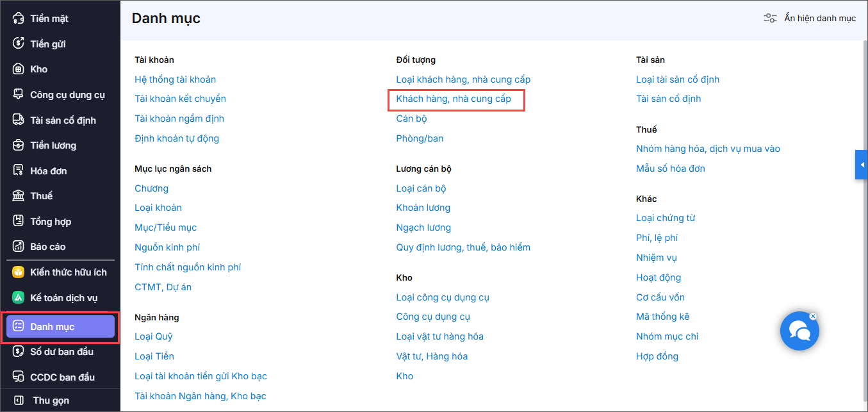
Task: Click the Tiền mặt sidebar icon
Action: pyautogui.click(x=19, y=19)
